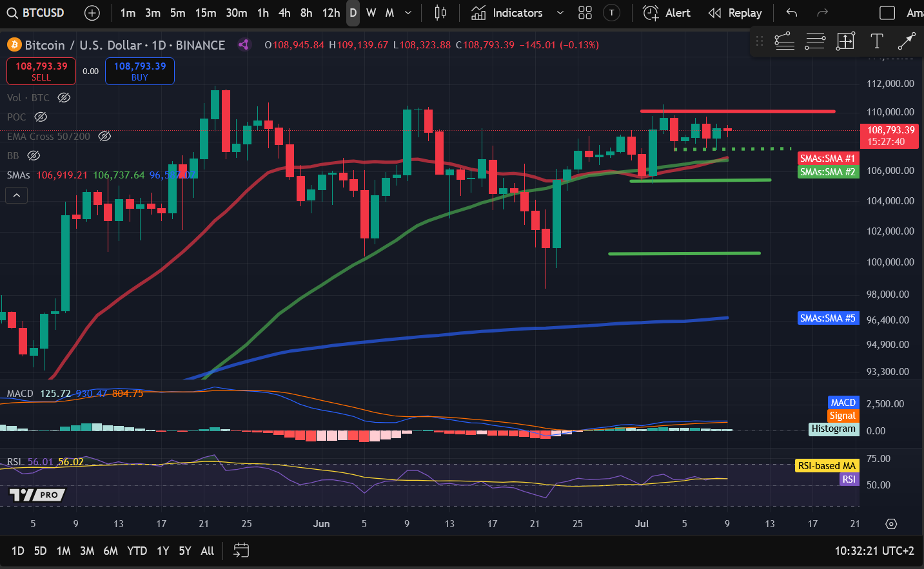Open the go-to-date calendar icon
This screenshot has height=569, width=924.
241,550
